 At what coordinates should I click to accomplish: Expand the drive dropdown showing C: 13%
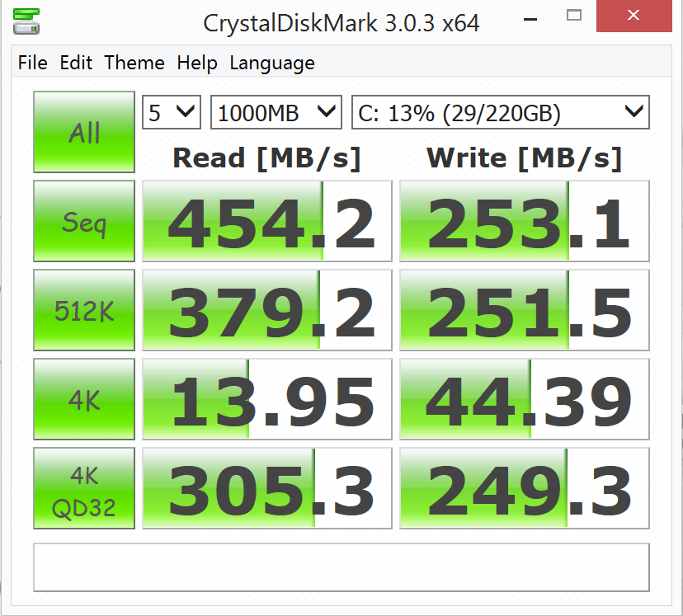click(x=501, y=112)
